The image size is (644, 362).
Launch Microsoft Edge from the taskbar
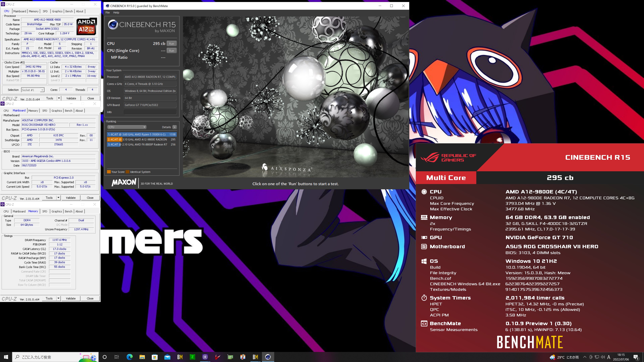[x=129, y=357]
